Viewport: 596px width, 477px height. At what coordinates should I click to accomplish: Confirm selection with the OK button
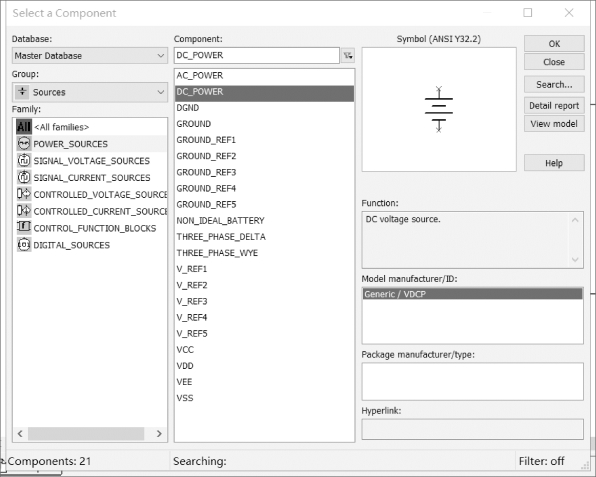coord(554,44)
